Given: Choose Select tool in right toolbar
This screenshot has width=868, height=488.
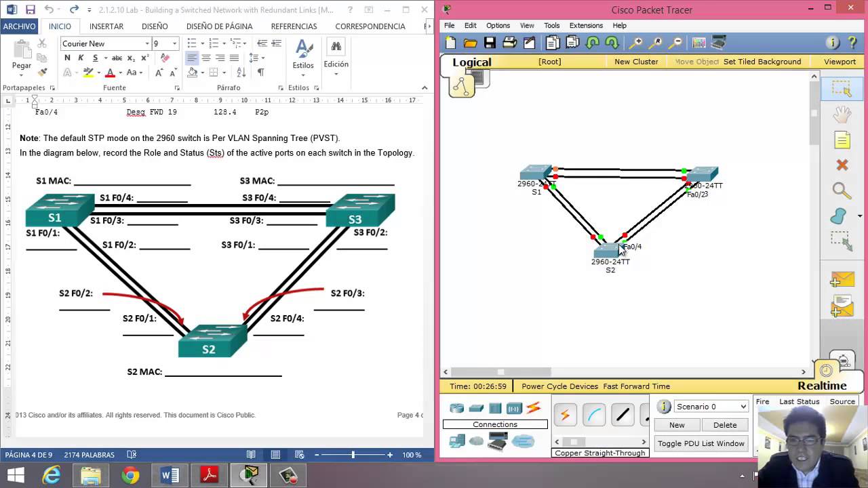Looking at the screenshot, I should click(x=842, y=89).
